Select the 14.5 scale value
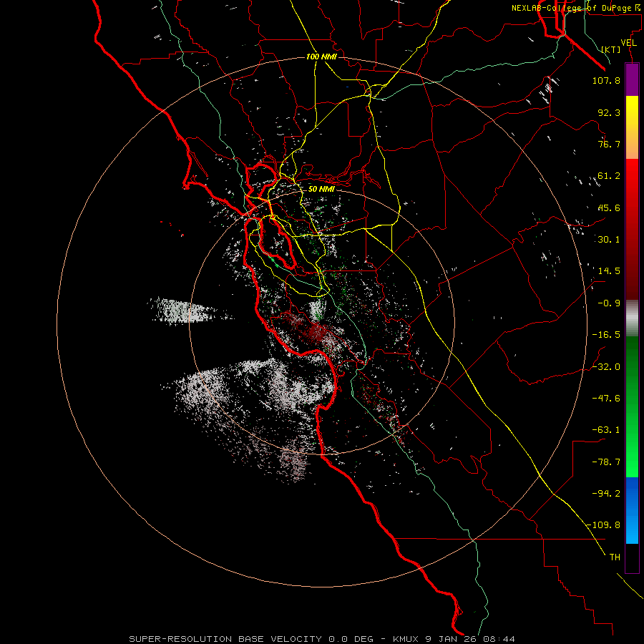Screen dimensions: 644x644 (609, 271)
